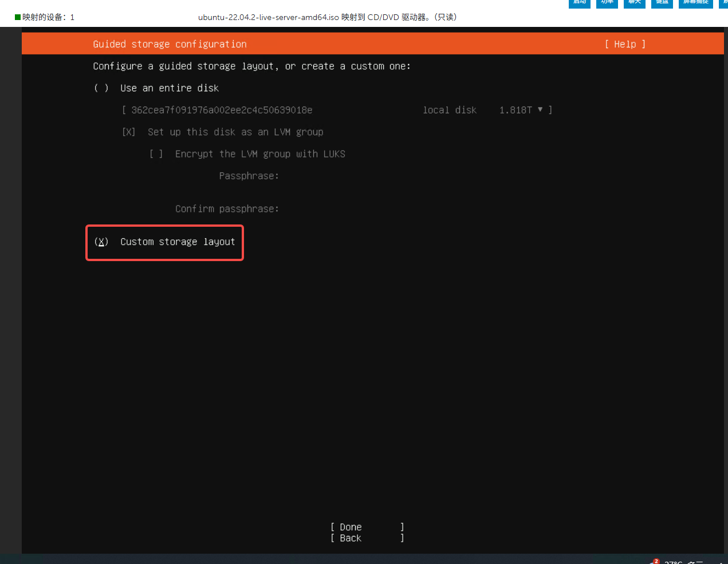The image size is (728, 564).
Task: Enable 'Encrypt the LVM group with LUKS'
Action: pyautogui.click(x=156, y=154)
